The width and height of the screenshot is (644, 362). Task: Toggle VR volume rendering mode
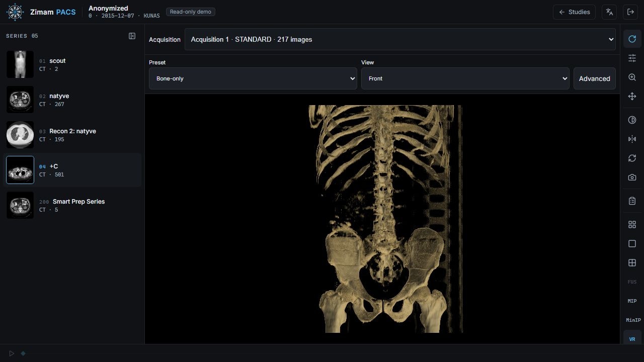pyautogui.click(x=632, y=338)
